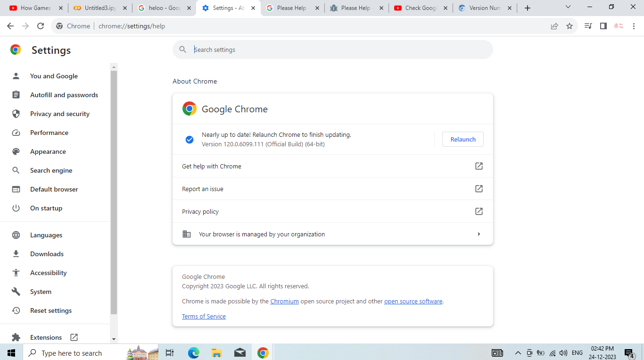Open Report an issue external link icon
The width and height of the screenshot is (644, 360).
pos(479,189)
